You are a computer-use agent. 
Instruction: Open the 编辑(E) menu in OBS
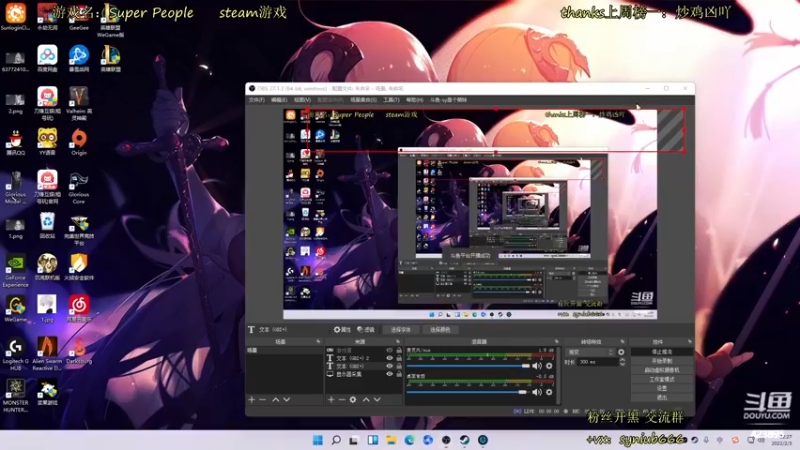point(279,100)
